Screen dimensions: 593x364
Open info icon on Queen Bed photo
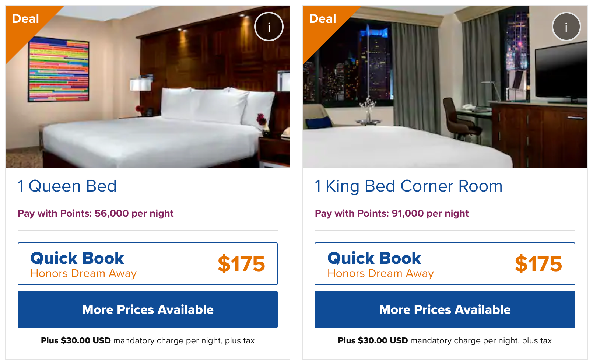(269, 27)
